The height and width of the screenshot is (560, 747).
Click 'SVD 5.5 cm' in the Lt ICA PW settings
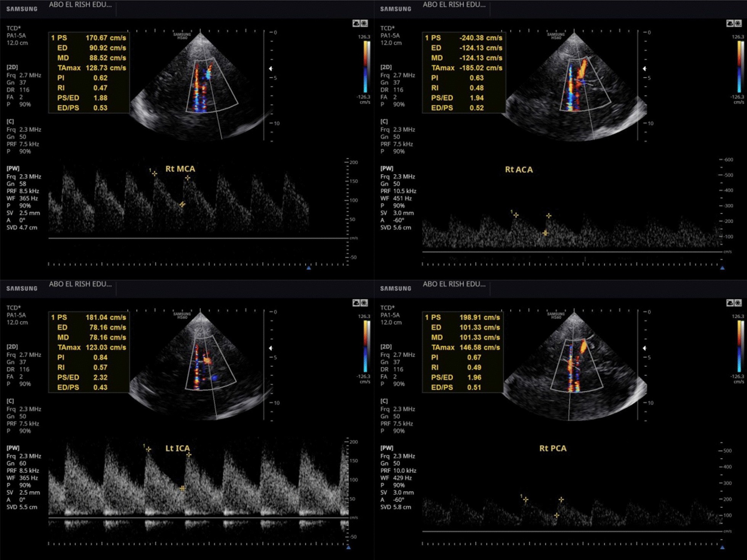22,507
